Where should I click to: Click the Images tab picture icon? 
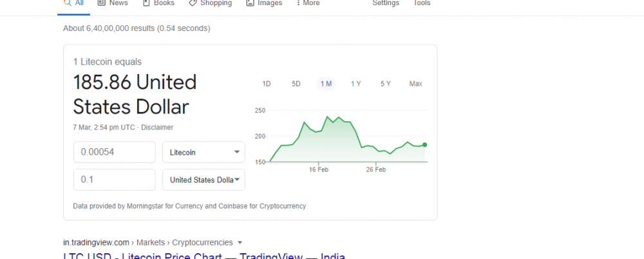point(250,3)
